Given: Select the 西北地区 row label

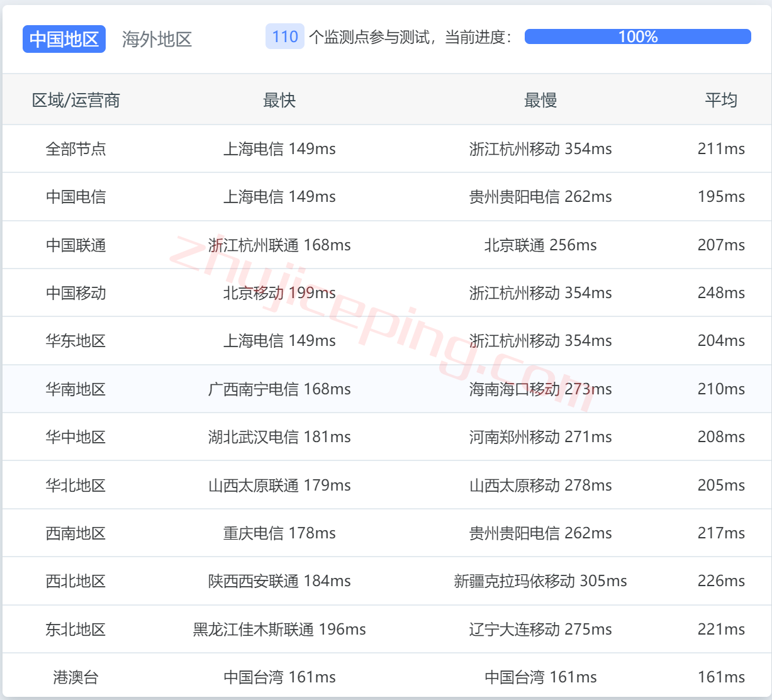Looking at the screenshot, I should click(76, 581).
